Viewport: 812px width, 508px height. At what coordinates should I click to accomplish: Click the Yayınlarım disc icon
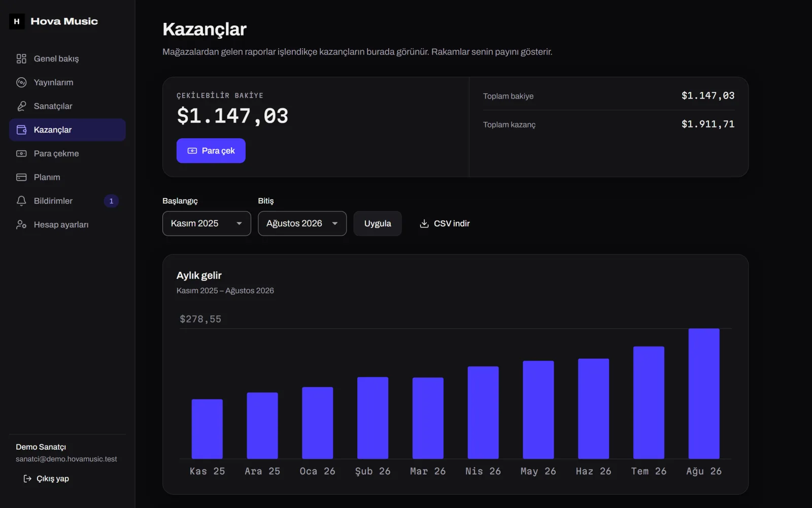[x=21, y=82]
